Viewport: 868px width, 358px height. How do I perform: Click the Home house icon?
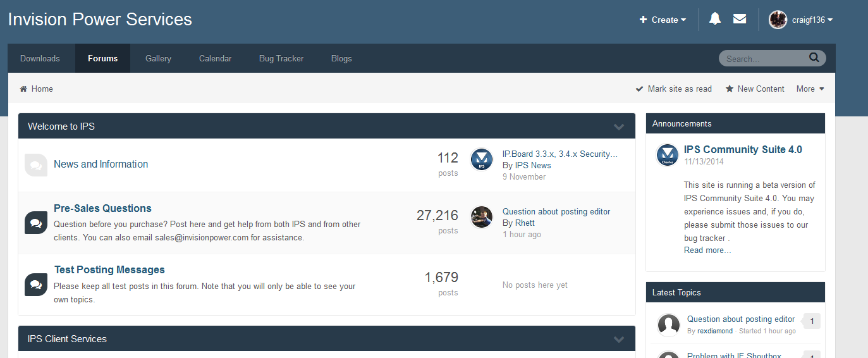23,89
